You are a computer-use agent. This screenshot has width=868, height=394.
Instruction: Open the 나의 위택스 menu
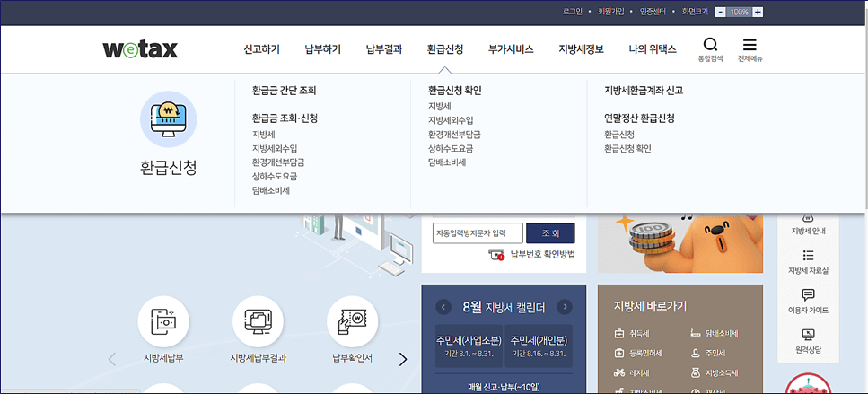click(653, 49)
